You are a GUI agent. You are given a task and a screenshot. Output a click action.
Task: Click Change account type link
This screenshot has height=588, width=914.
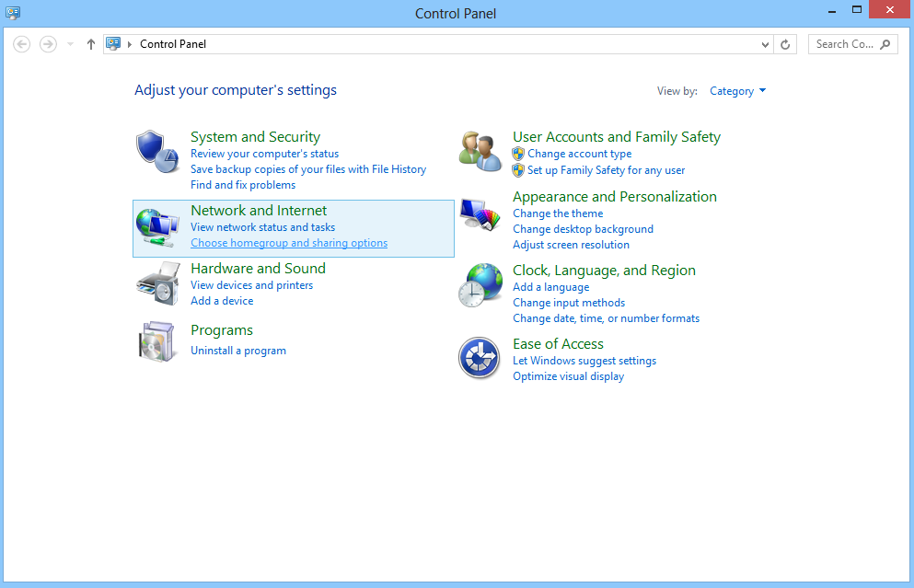(x=579, y=154)
